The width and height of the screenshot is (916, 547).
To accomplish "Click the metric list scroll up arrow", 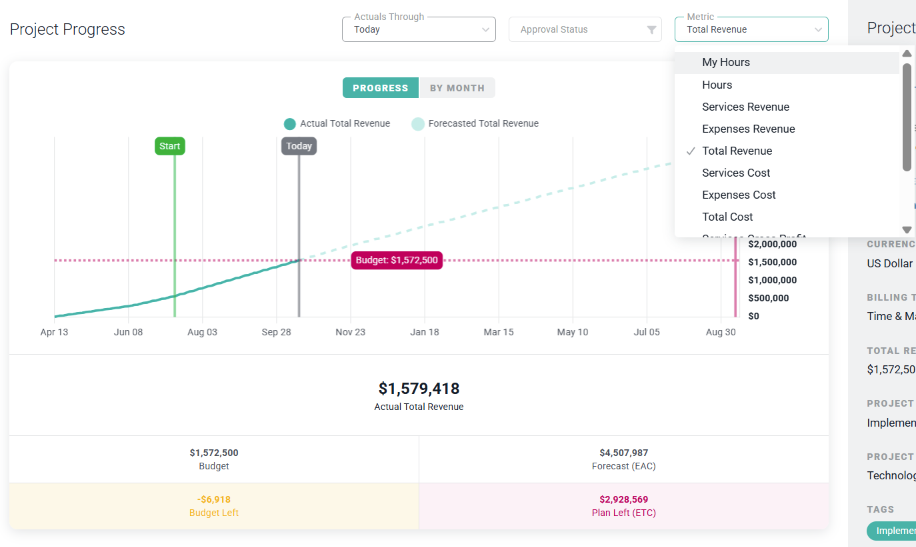I will coord(907,54).
